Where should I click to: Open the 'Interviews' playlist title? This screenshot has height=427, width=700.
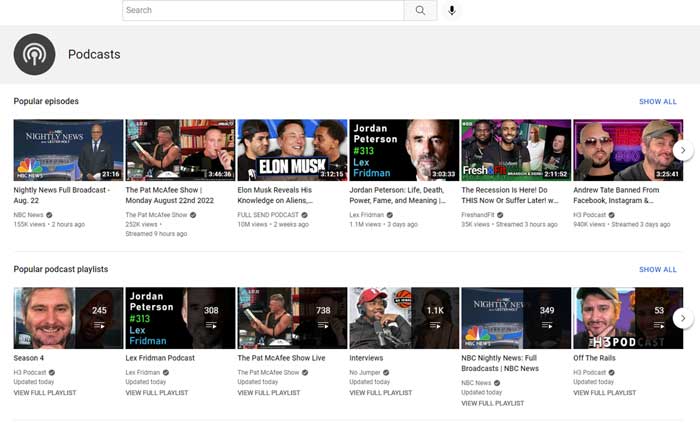(x=366, y=358)
